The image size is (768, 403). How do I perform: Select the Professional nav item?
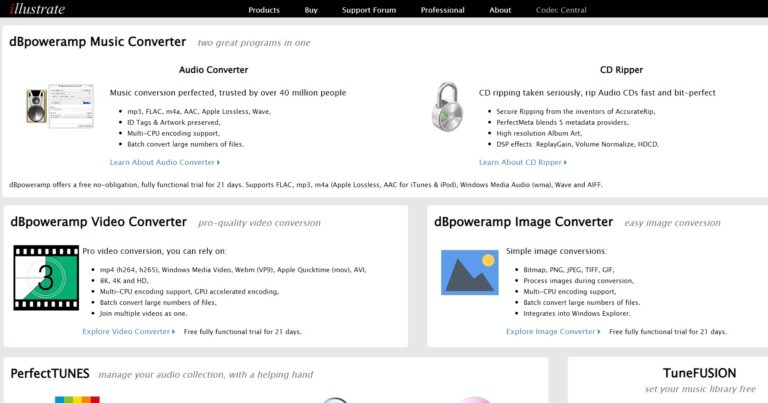tap(442, 10)
